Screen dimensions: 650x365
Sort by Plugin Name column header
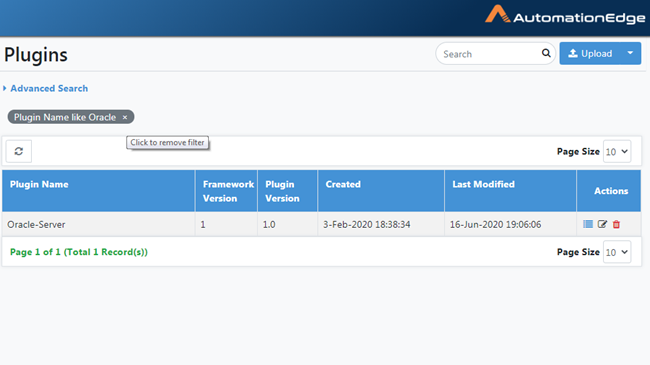tap(99, 191)
